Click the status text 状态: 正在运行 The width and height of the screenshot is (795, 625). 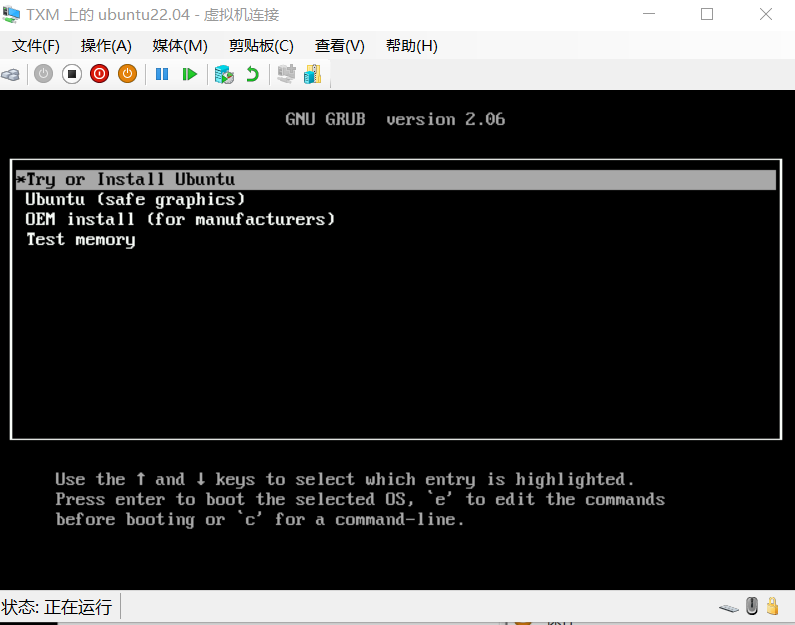57,607
